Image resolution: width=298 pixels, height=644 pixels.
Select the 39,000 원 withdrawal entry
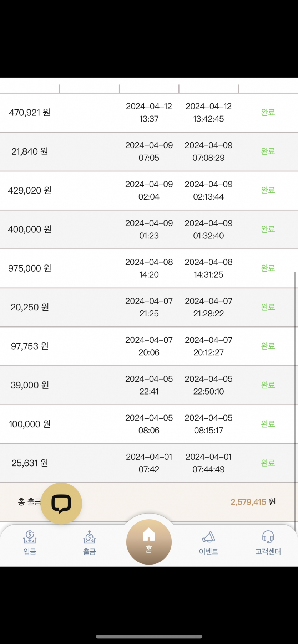[30, 385]
